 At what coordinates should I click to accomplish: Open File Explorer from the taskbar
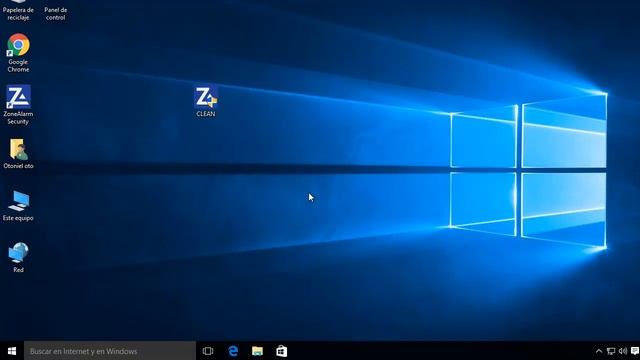(x=257, y=351)
